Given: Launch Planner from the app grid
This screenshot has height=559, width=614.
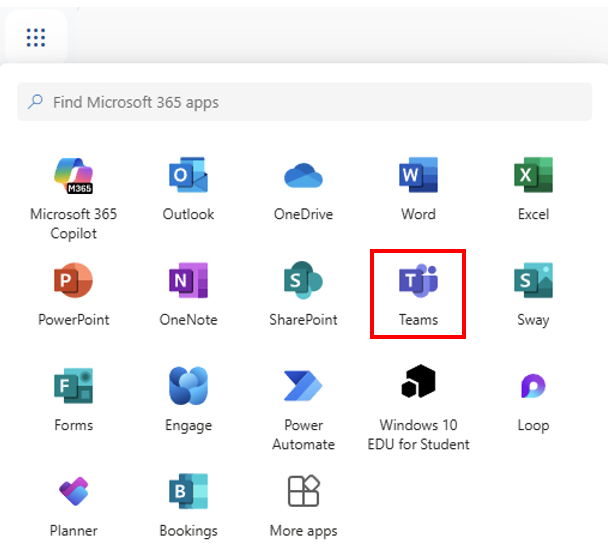Looking at the screenshot, I should 73,494.
